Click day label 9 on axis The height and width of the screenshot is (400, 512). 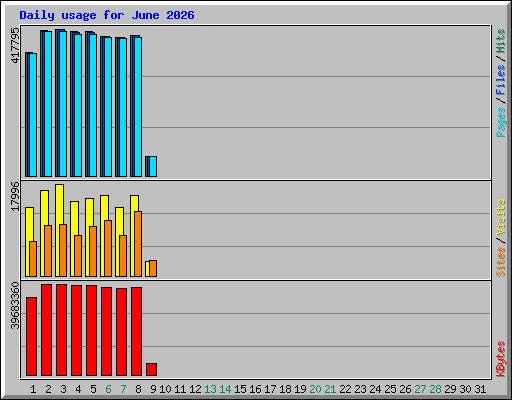(x=153, y=389)
